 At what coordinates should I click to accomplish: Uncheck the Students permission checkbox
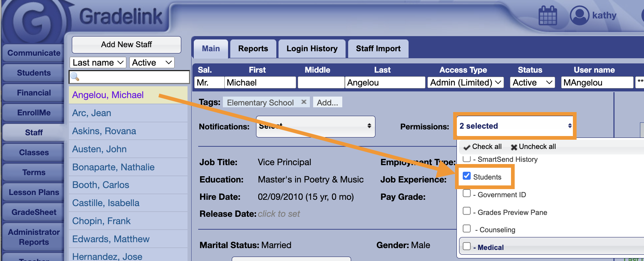click(467, 176)
